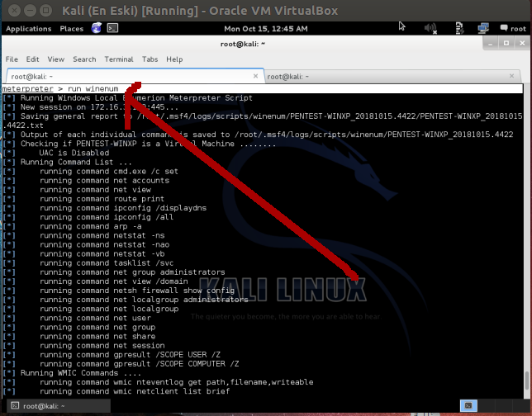Open the Edit menu
The image size is (532, 416).
tap(32, 59)
